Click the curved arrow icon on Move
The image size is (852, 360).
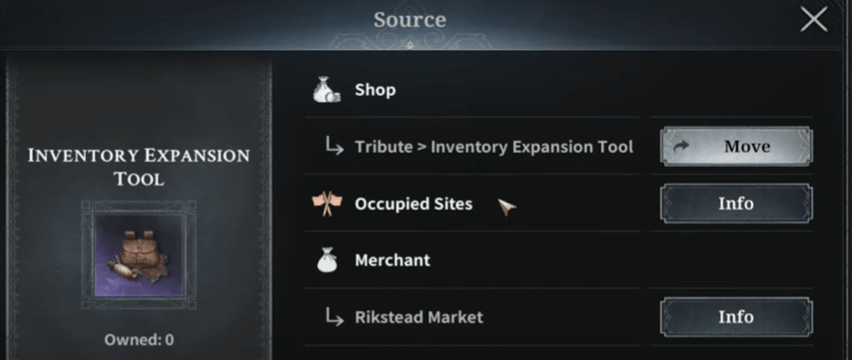click(681, 146)
